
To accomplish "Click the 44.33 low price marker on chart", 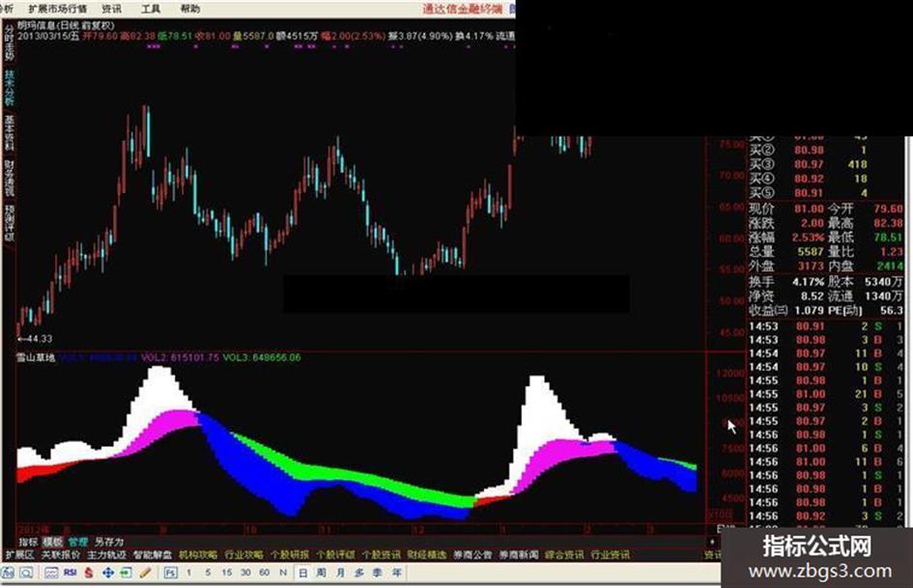I will coord(35,338).
